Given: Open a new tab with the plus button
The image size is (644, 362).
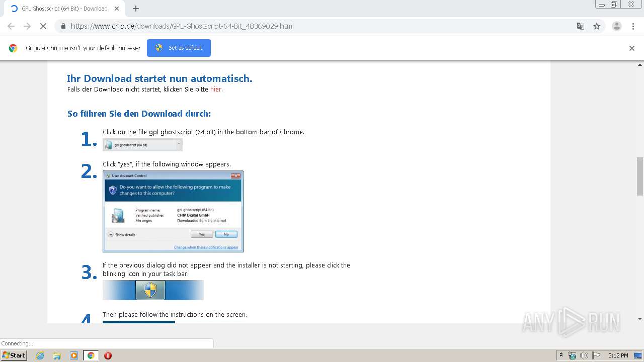Looking at the screenshot, I should (x=135, y=9).
